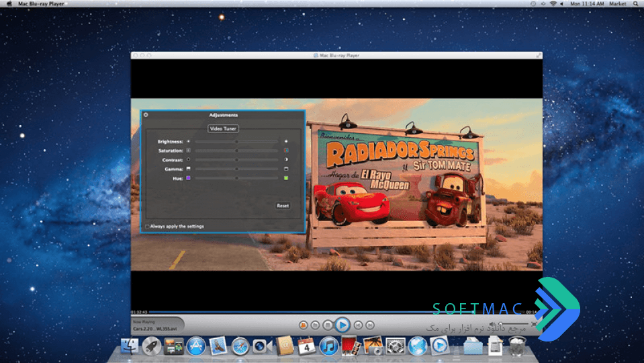Open System Preferences gear in dock
The width and height of the screenshot is (644, 363).
click(x=395, y=346)
